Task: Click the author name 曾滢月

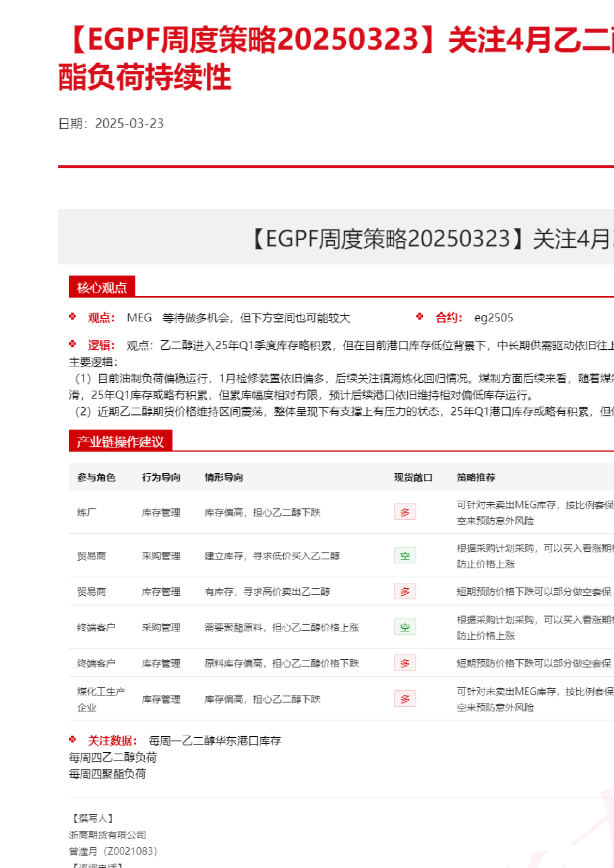Action: click(83, 851)
